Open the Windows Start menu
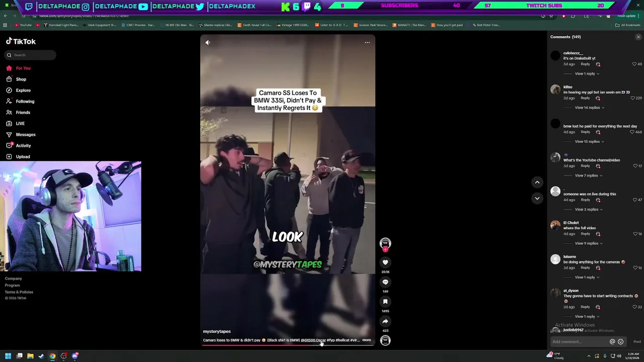Viewport: 644px width, 362px height. tap(8, 356)
